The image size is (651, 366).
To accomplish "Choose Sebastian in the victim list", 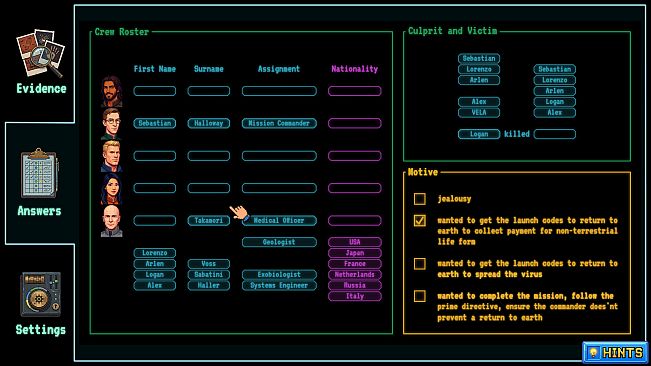I will pyautogui.click(x=555, y=69).
